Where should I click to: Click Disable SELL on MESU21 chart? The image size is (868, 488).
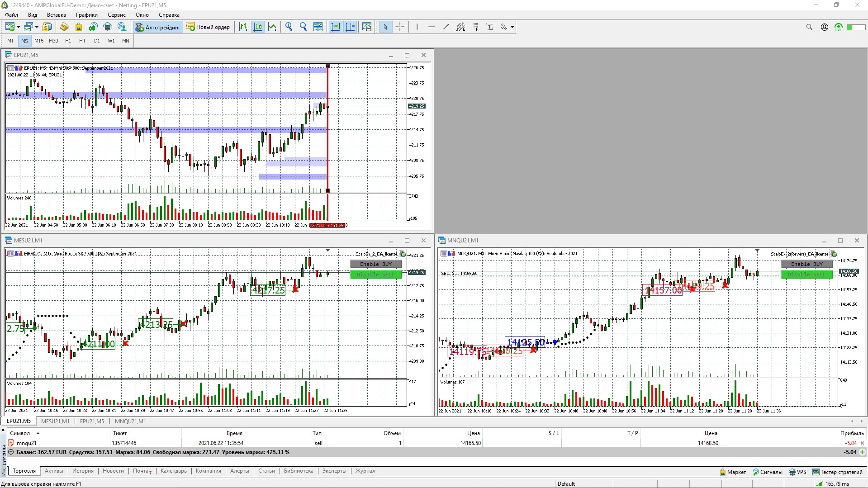(376, 275)
